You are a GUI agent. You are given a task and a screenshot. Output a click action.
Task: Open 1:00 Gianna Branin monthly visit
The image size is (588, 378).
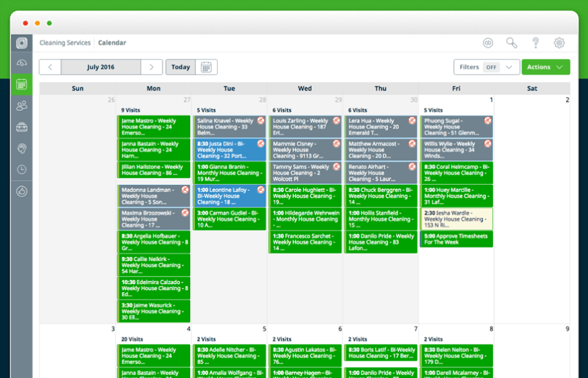[x=230, y=172]
